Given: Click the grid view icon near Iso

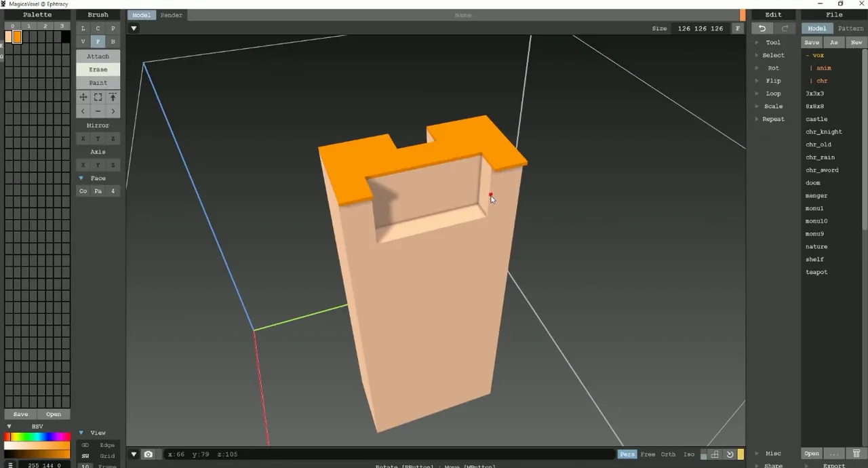Looking at the screenshot, I should coord(715,454).
